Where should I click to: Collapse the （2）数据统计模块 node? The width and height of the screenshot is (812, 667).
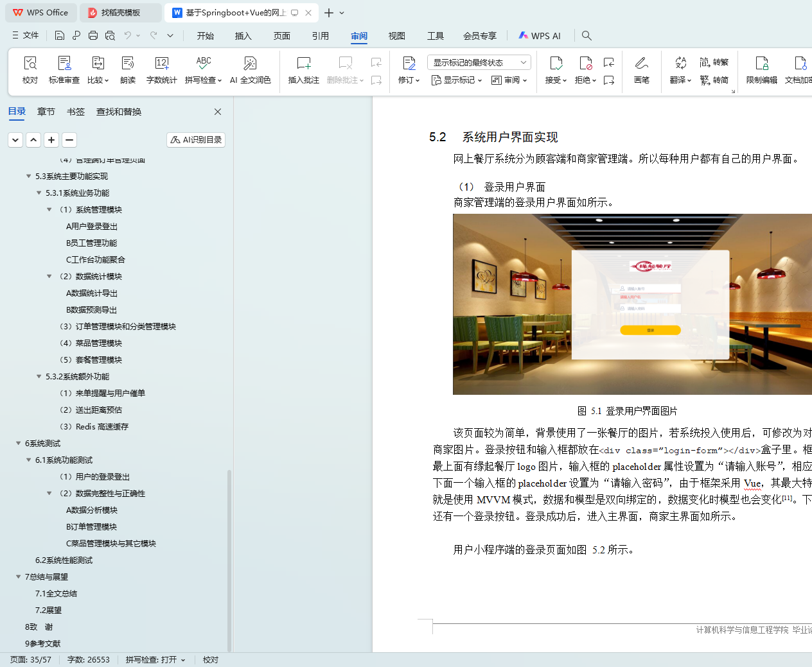pos(49,276)
